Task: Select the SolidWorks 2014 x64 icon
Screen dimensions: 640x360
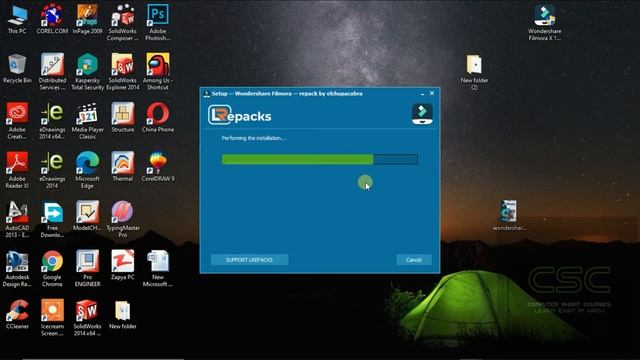Action: [x=87, y=317]
